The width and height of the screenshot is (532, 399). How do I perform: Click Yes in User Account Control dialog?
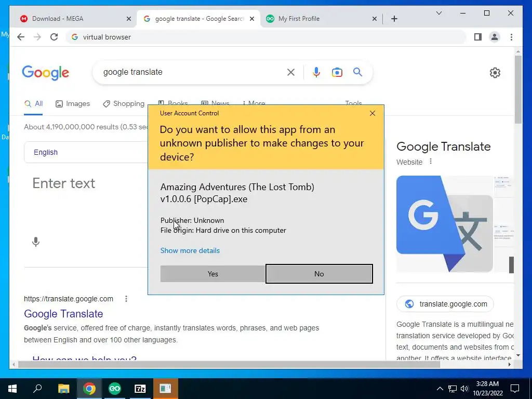coord(212,274)
